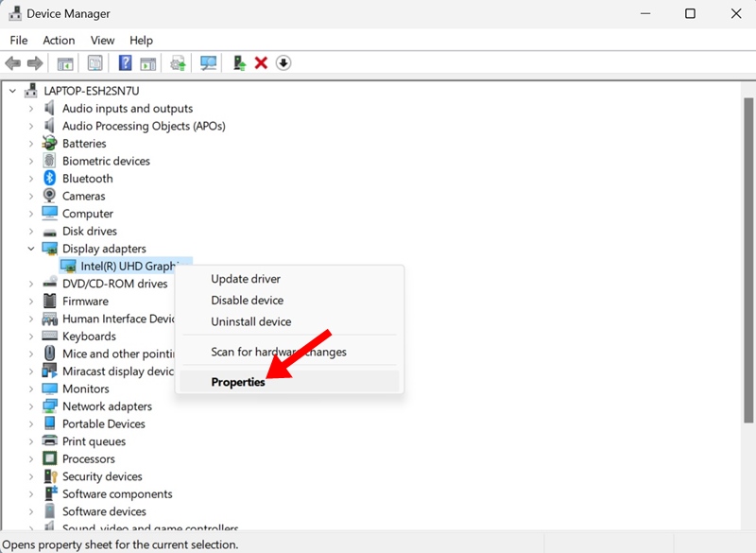Click the Network adapters icon

coord(50,406)
